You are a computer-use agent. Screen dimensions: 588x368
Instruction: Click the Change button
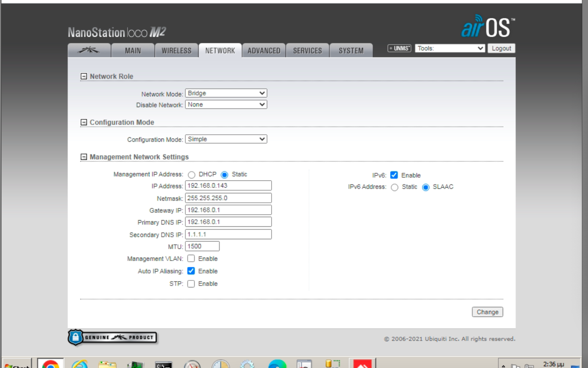coord(487,312)
